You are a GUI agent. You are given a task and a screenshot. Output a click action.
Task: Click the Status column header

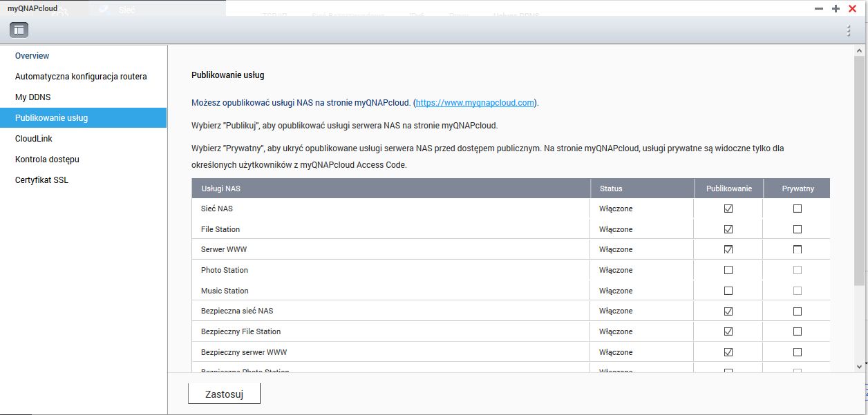642,189
